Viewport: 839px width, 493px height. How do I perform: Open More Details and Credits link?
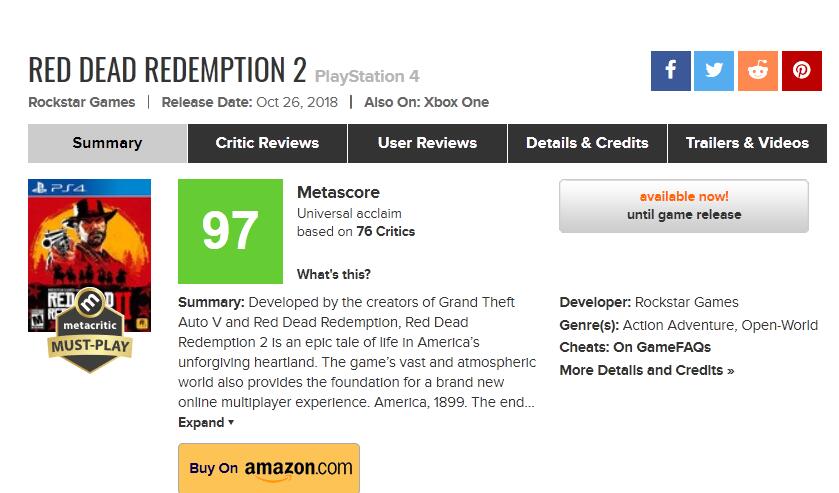pos(646,370)
